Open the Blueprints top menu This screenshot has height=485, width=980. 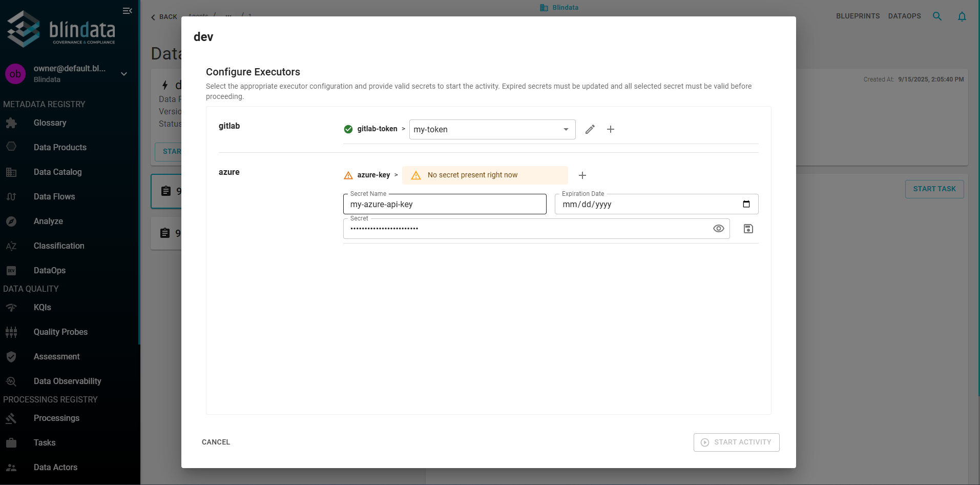858,16
